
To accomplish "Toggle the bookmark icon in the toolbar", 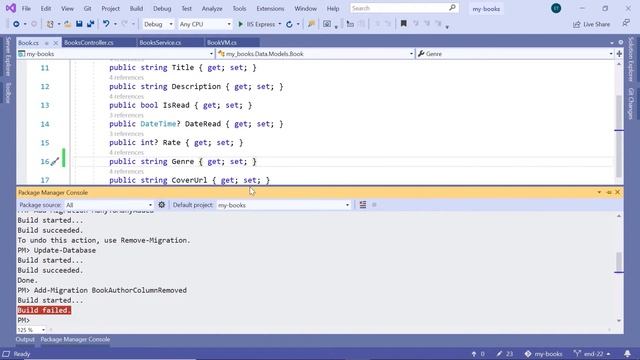I will 403,24.
